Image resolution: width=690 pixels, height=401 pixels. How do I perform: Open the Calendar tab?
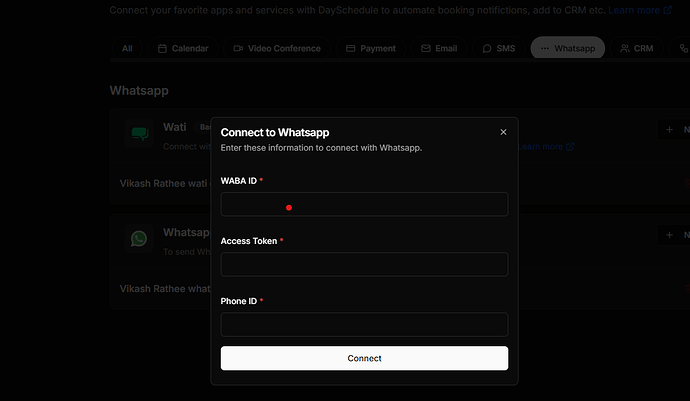coord(183,48)
